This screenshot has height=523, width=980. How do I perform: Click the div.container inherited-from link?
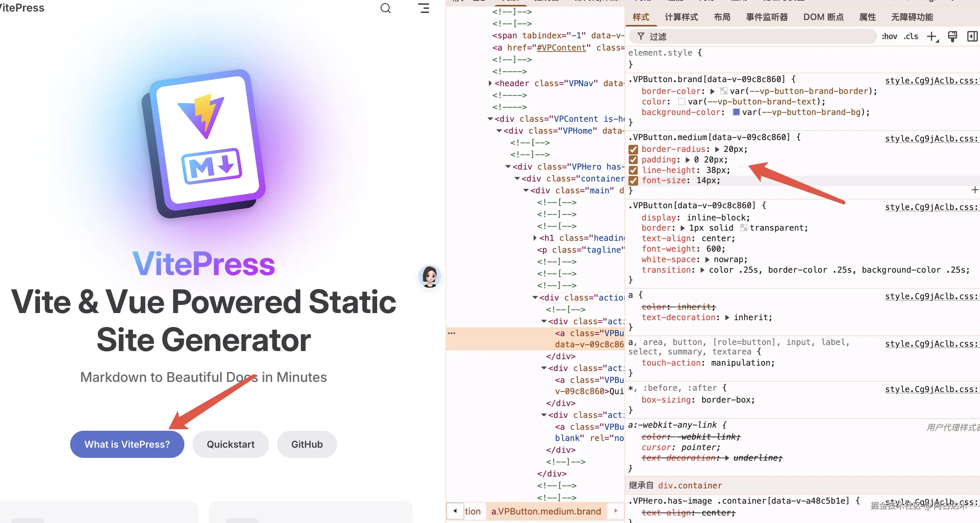(690, 485)
